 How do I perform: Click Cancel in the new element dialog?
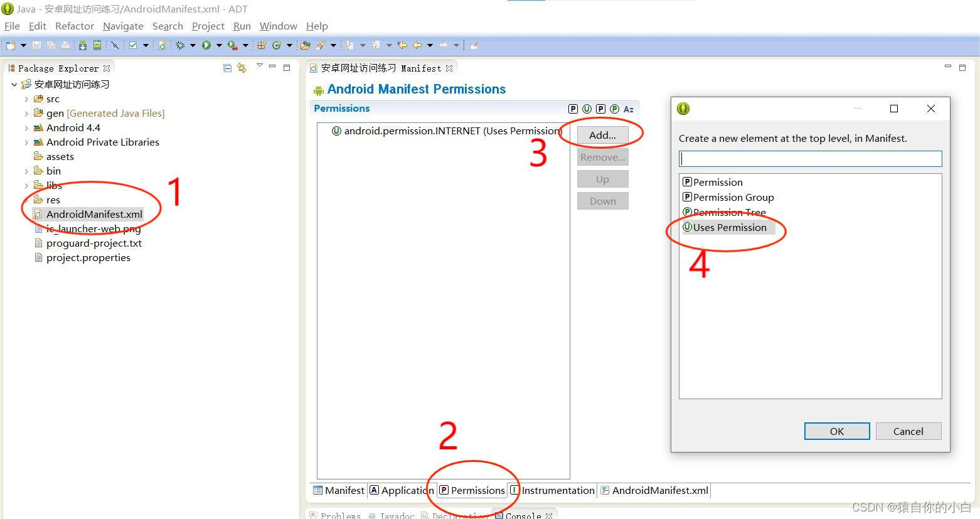point(908,431)
